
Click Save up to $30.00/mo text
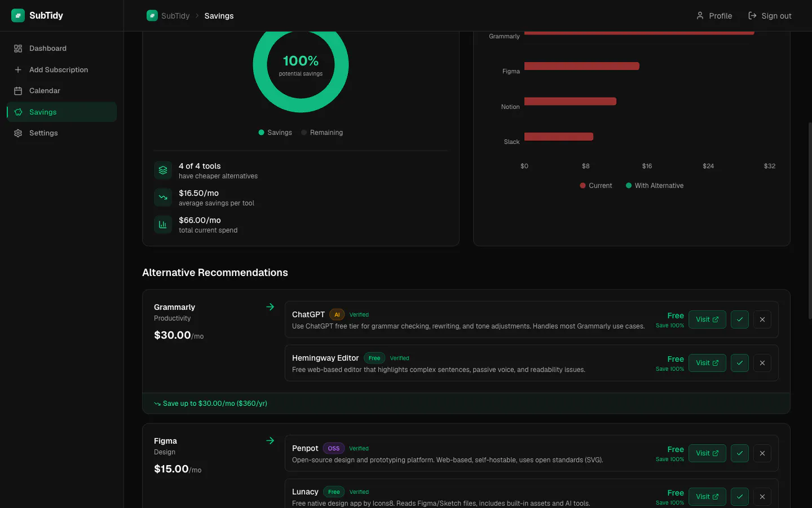tap(215, 404)
